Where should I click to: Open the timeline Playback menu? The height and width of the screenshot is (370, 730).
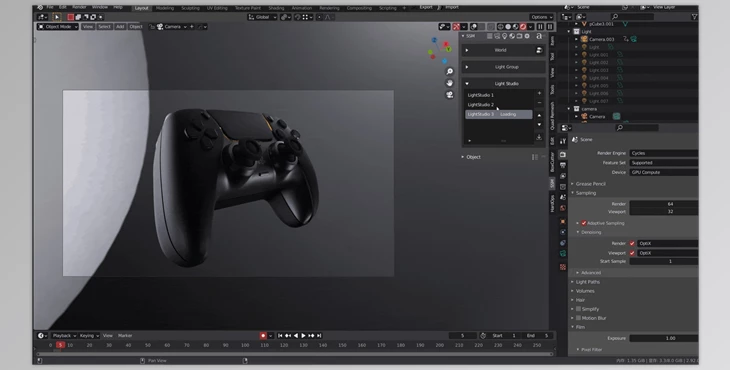[x=64, y=336]
